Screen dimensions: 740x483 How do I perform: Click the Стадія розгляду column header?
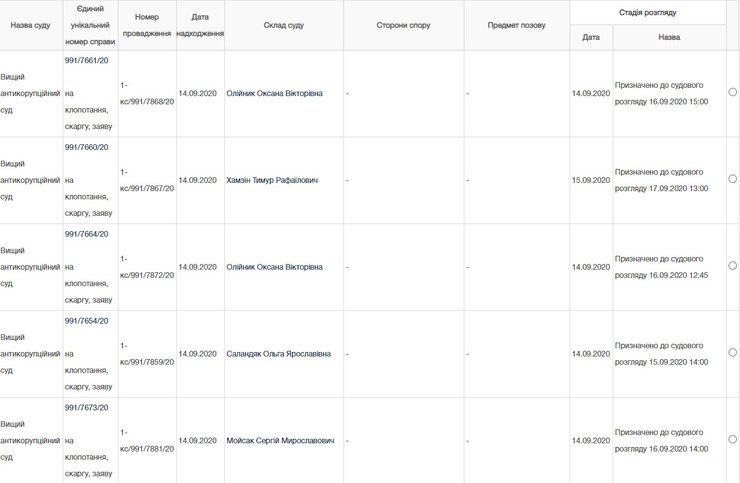click(647, 12)
